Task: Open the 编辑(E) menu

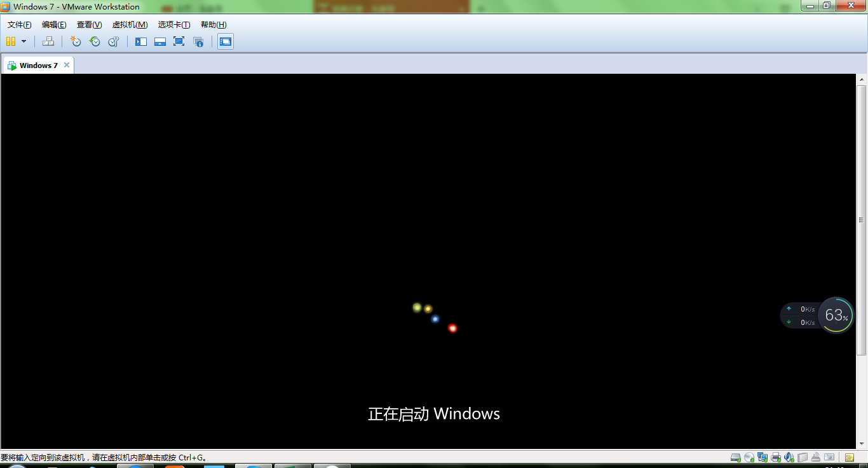Action: click(54, 25)
